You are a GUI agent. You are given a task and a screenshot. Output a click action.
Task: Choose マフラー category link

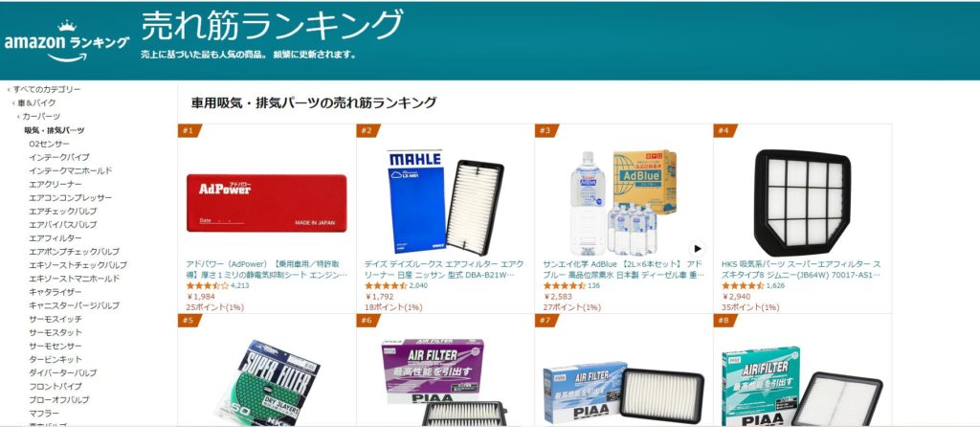(x=44, y=414)
